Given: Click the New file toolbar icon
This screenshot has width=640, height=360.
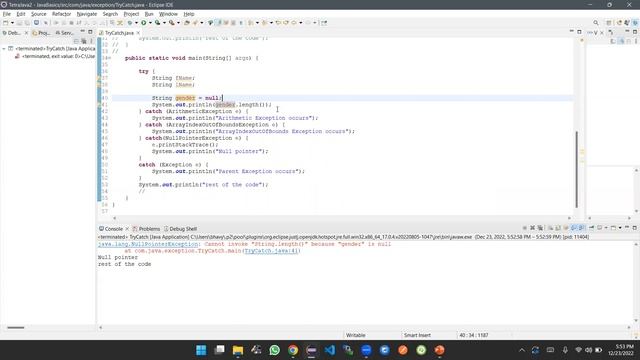Looking at the screenshot, I should (x=5, y=23).
